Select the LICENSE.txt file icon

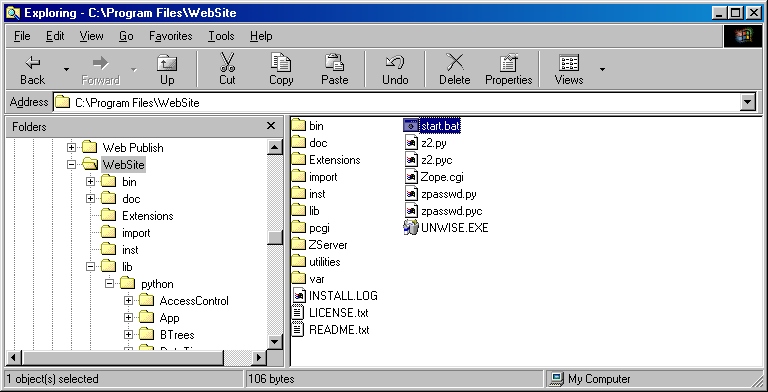pos(298,313)
